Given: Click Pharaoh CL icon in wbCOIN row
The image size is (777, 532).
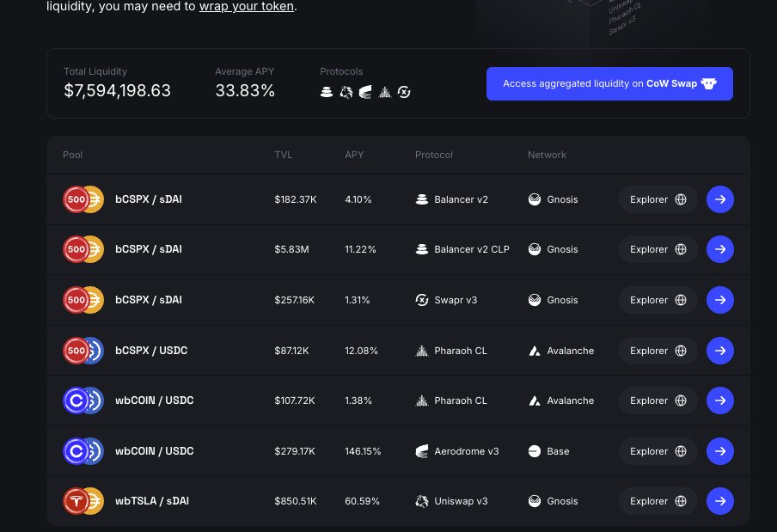Looking at the screenshot, I should 422,401.
